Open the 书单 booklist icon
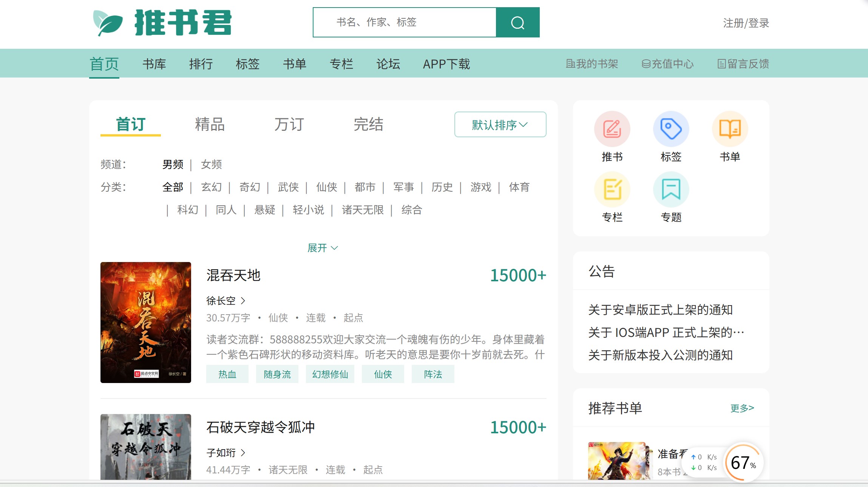The image size is (868, 487). pyautogui.click(x=730, y=129)
